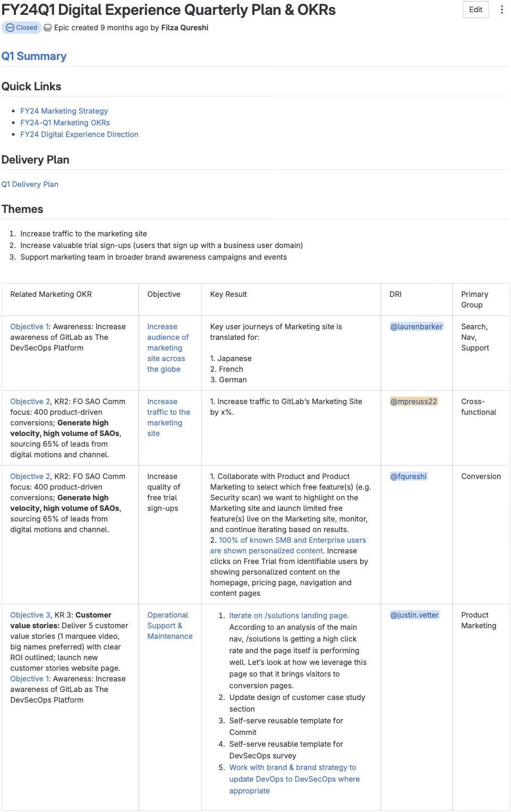Open the Objective 3 link

pos(30,615)
